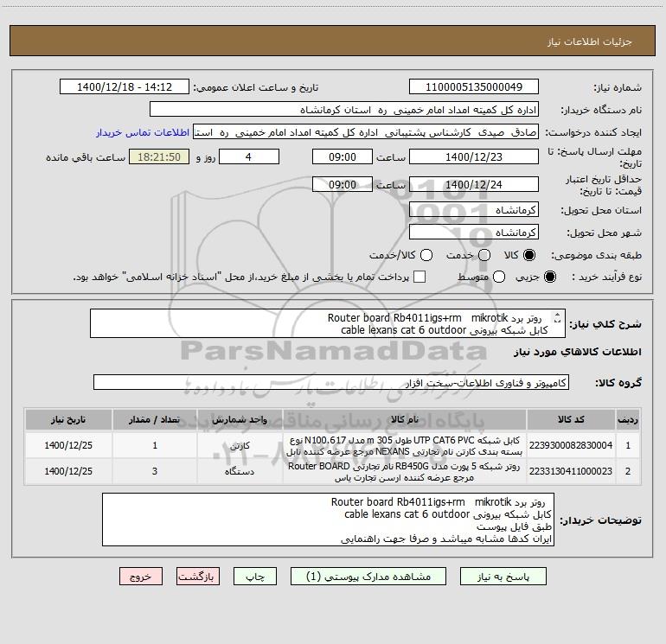Click the price validity date 1400/12/24
This screenshot has height=644, width=666.
(x=474, y=184)
